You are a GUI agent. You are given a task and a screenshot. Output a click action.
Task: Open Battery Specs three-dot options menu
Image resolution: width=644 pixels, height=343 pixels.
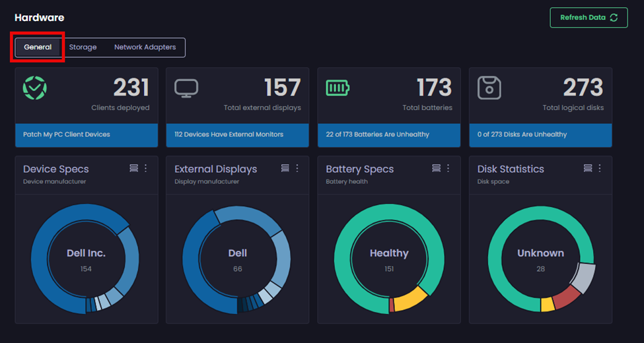tap(448, 168)
